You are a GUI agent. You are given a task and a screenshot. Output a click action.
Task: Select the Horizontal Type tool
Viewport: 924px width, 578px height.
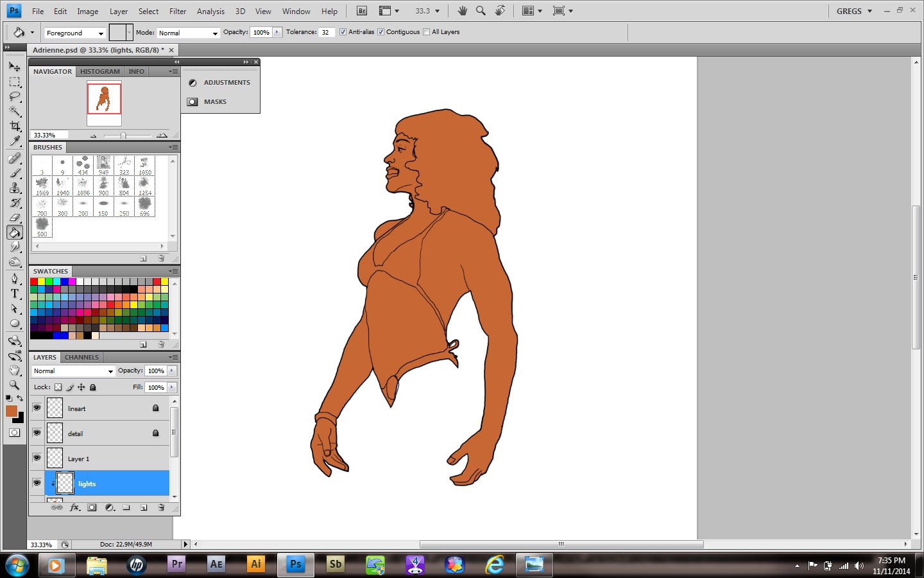point(15,293)
